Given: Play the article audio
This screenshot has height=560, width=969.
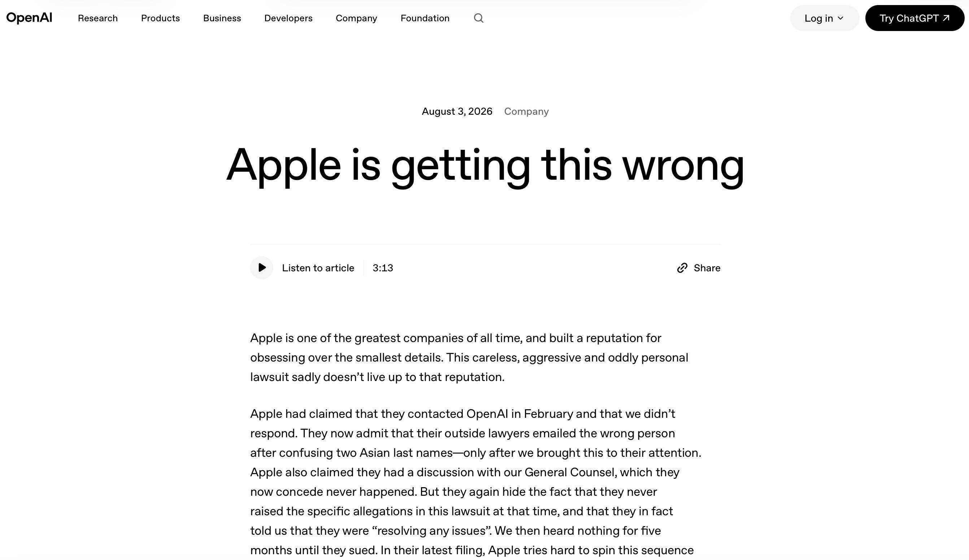Looking at the screenshot, I should pyautogui.click(x=261, y=267).
